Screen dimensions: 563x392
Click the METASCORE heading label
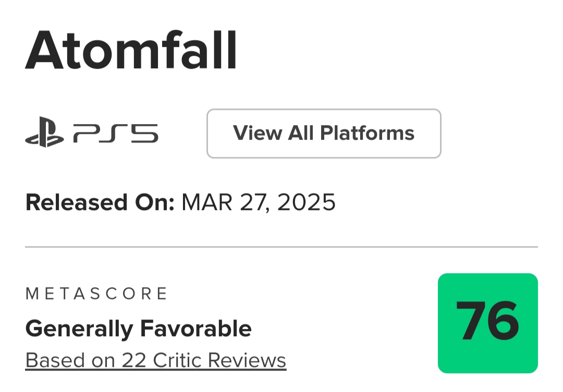pyautogui.click(x=96, y=293)
